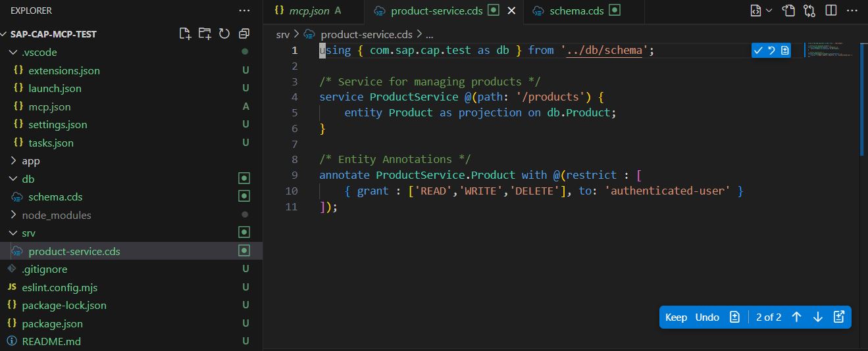The height and width of the screenshot is (351, 868).
Task: Open the .gitignore file
Action: [44, 269]
